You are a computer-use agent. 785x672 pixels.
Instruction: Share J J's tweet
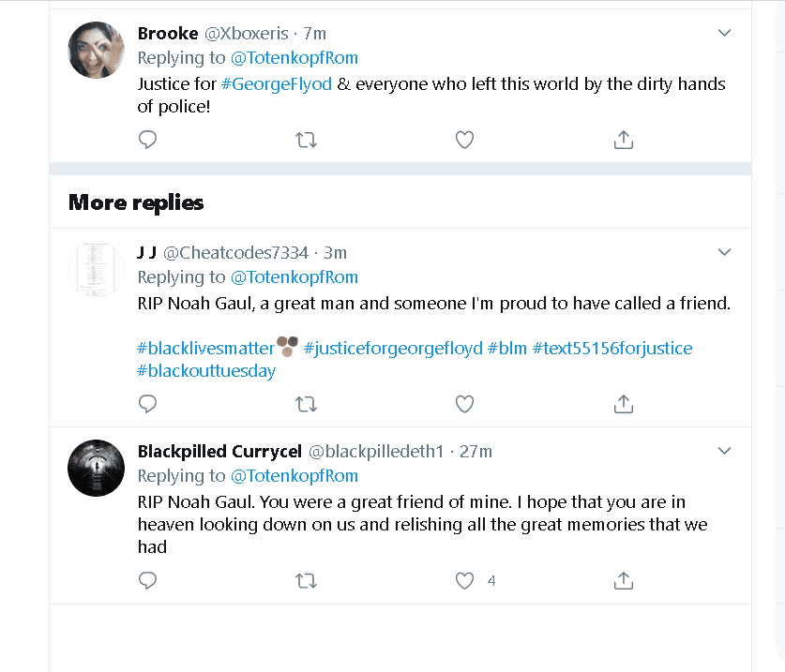[623, 404]
